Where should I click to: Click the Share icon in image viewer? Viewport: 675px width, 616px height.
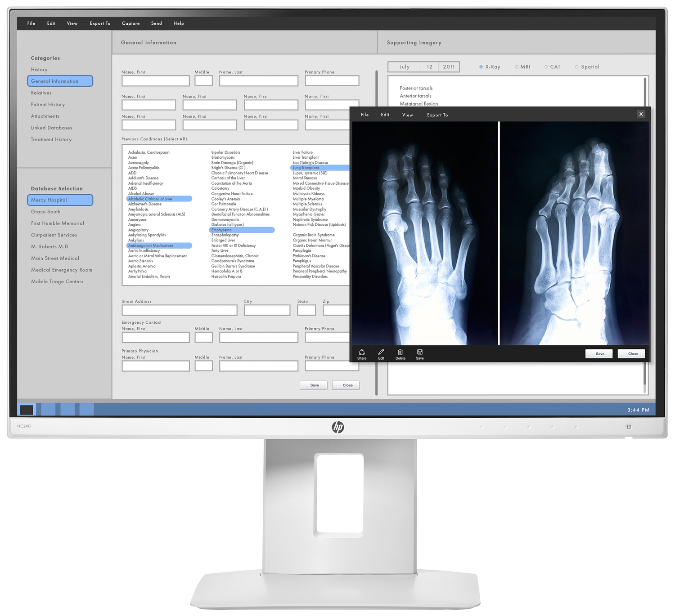[x=362, y=353]
